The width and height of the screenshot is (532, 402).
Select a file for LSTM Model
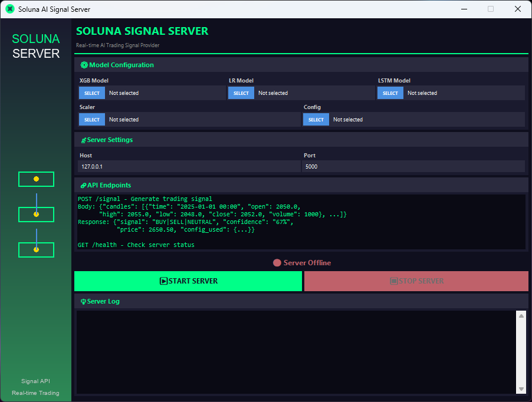click(x=390, y=93)
